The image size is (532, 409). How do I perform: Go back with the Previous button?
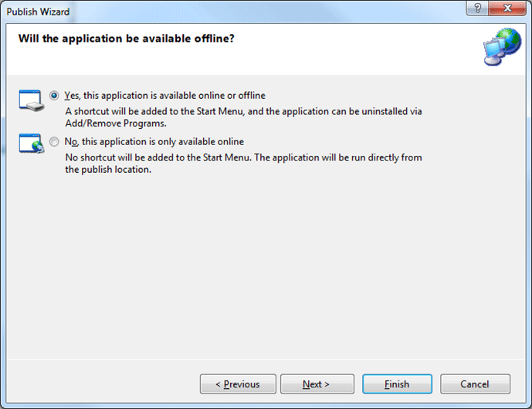[237, 384]
